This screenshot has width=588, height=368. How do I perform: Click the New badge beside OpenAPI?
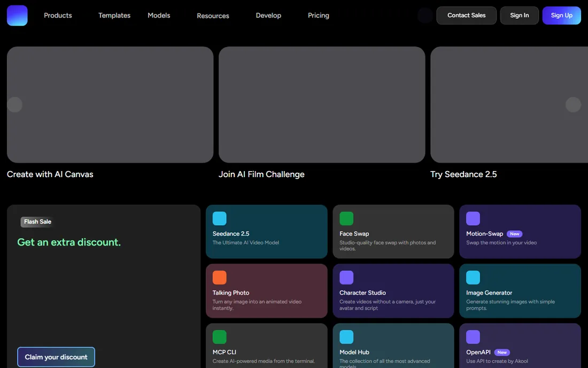point(502,352)
